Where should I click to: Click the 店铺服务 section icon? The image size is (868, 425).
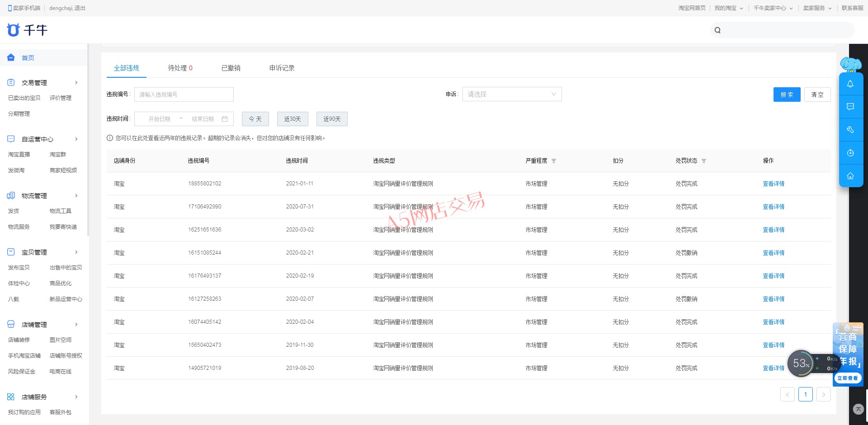11,397
